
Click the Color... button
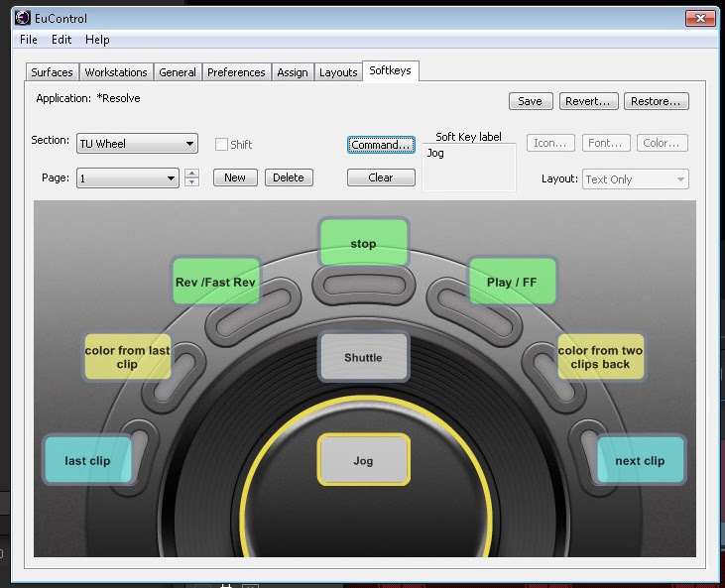tap(662, 144)
